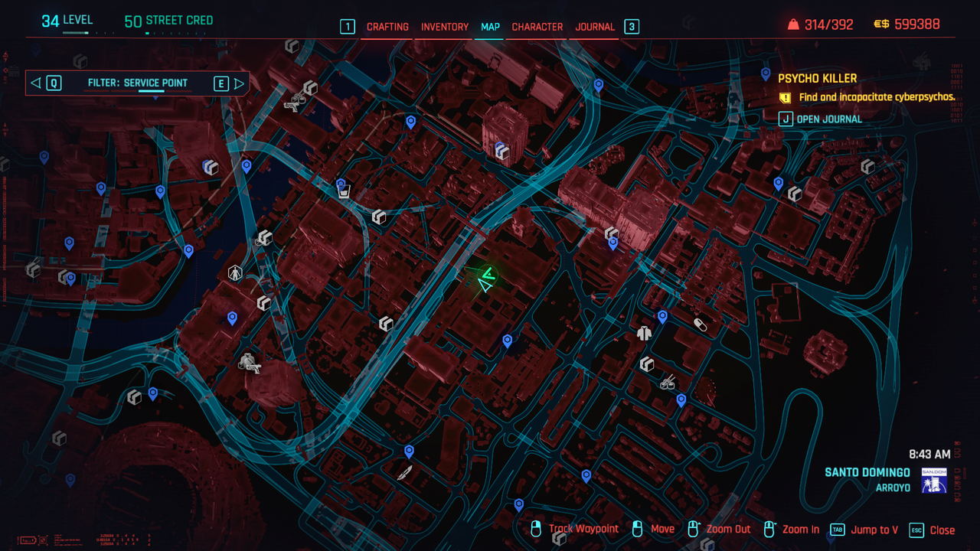The height and width of the screenshot is (551, 980).
Task: Select the melee vendor knife icon
Action: pyautogui.click(x=404, y=472)
